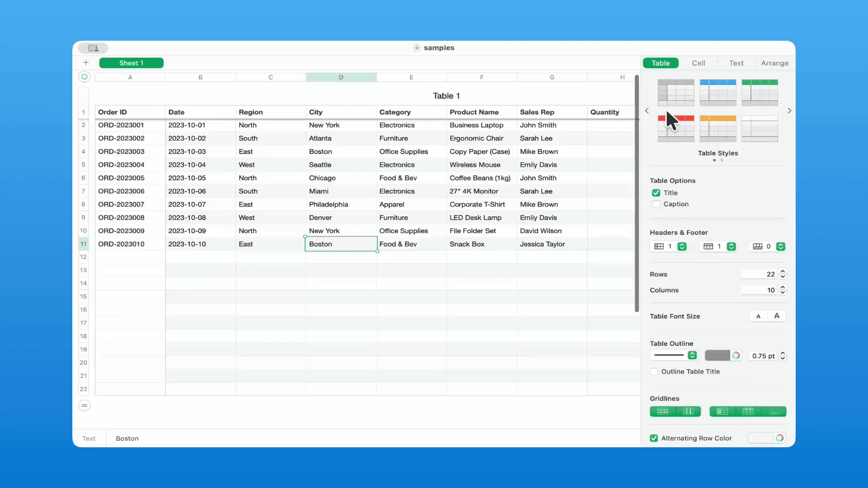The width and height of the screenshot is (868, 488).
Task: Click the Table 1 title
Action: click(446, 96)
